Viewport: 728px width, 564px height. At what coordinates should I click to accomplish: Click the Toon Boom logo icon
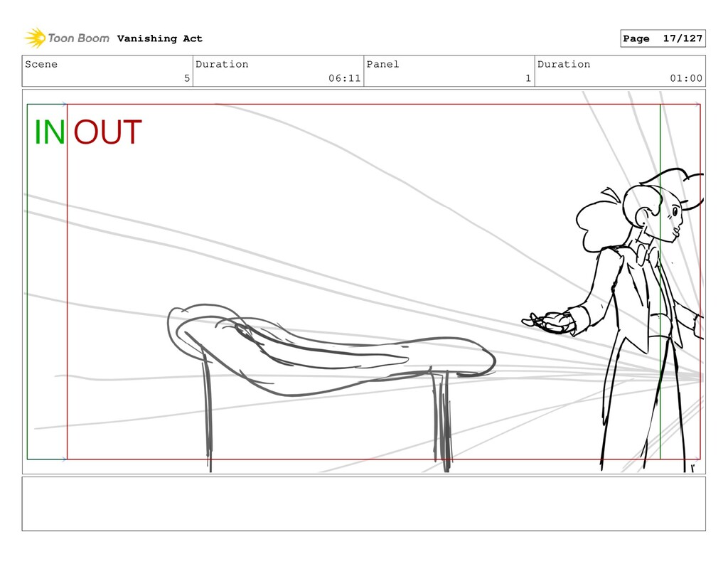(x=36, y=38)
